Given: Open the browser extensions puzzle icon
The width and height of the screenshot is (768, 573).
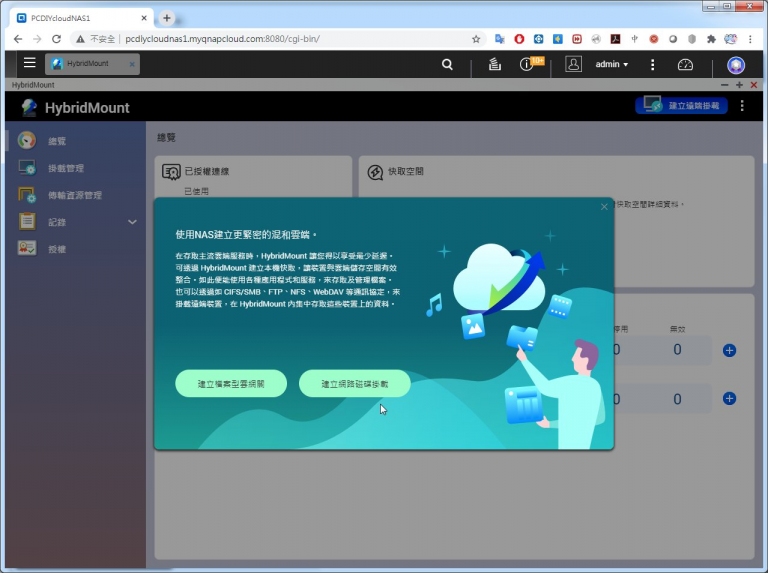Looking at the screenshot, I should [711, 39].
